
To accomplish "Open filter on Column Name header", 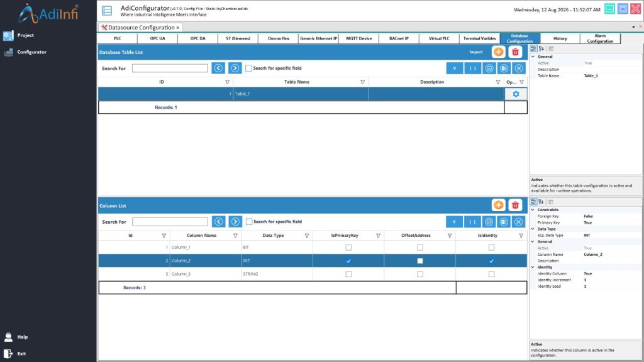I will pyautogui.click(x=235, y=236).
